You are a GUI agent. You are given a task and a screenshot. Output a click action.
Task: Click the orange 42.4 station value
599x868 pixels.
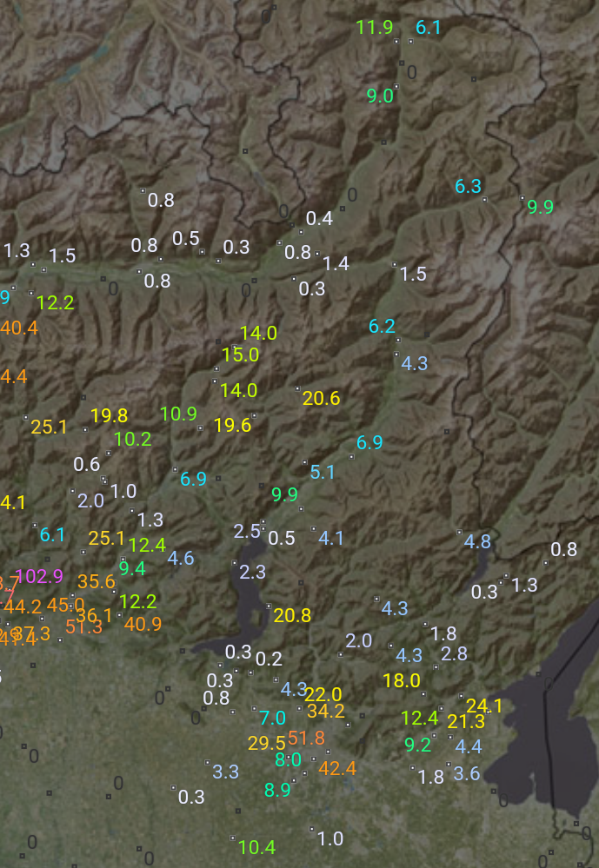(x=337, y=768)
